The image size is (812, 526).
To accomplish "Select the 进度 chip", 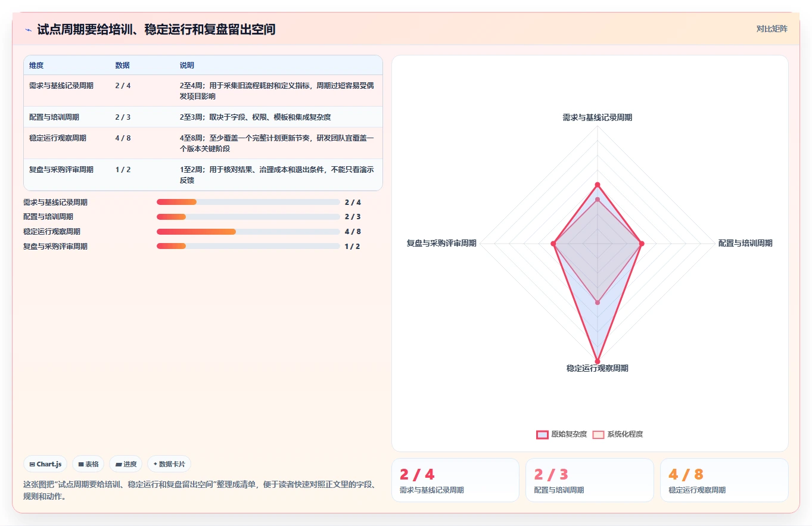I will click(126, 464).
